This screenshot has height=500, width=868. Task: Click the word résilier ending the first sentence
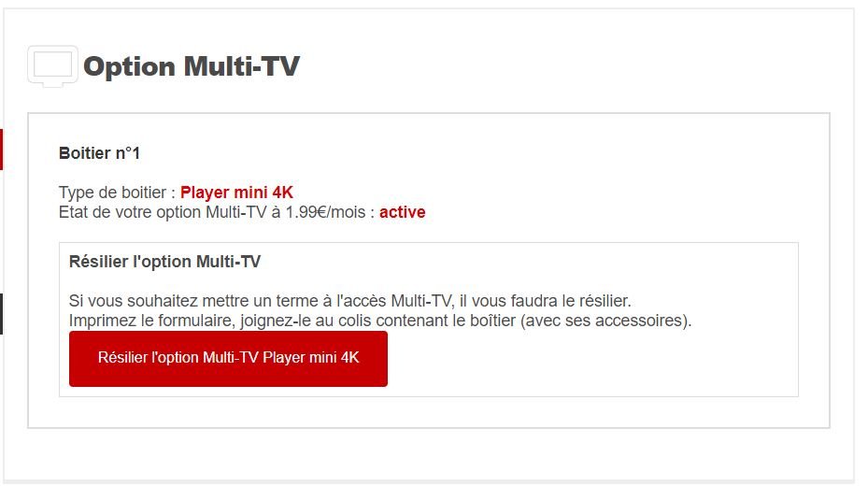[605, 301]
